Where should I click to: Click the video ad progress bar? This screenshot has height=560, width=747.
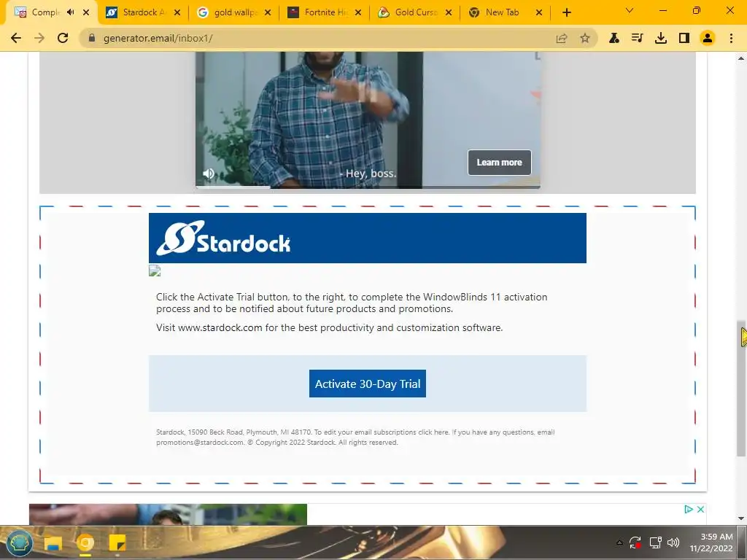(x=368, y=187)
